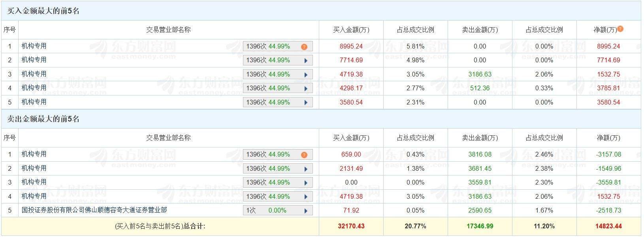The width and height of the screenshot is (644, 237).
Task: Select the -3559.81 net amount cell
Action: 609,182
